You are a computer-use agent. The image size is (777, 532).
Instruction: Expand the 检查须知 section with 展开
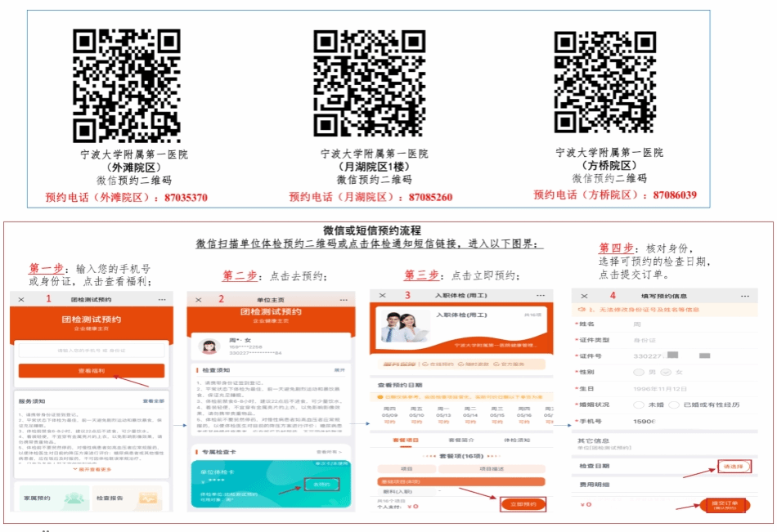[339, 370]
